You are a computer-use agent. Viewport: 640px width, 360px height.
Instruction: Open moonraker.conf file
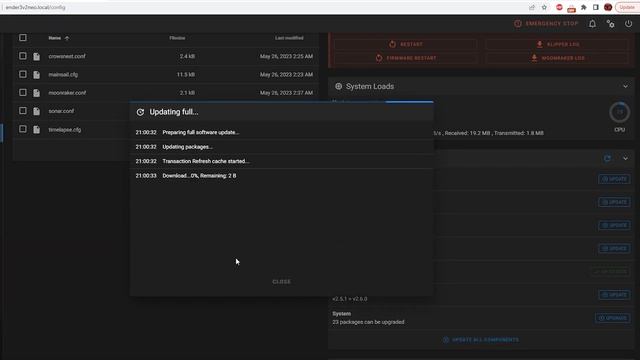(67, 93)
